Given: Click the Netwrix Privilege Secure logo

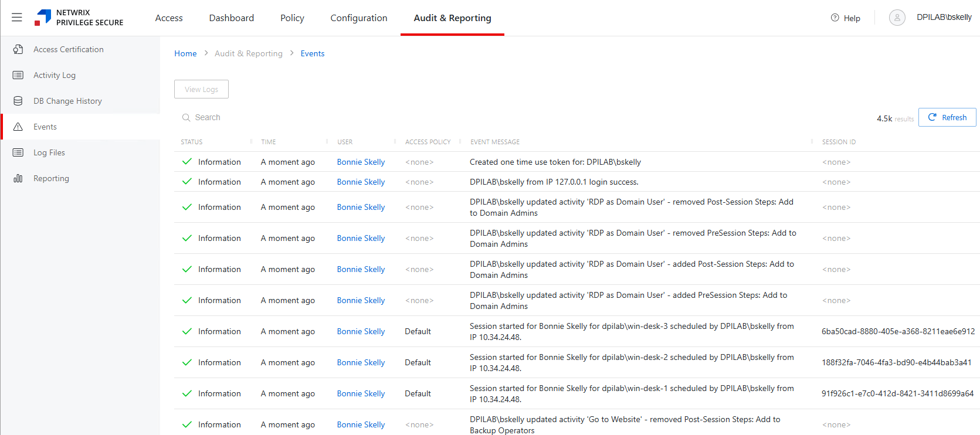Looking at the screenshot, I should click(x=79, y=18).
